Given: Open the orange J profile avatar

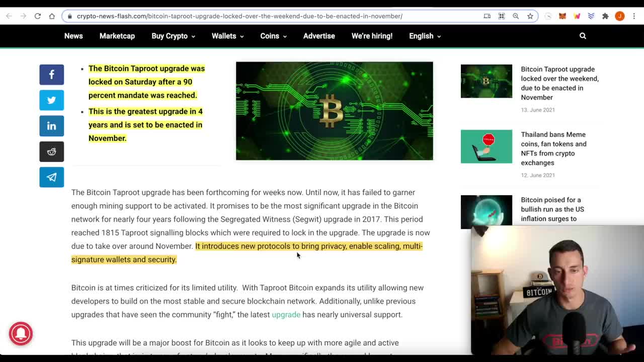Looking at the screenshot, I should coord(620,16).
